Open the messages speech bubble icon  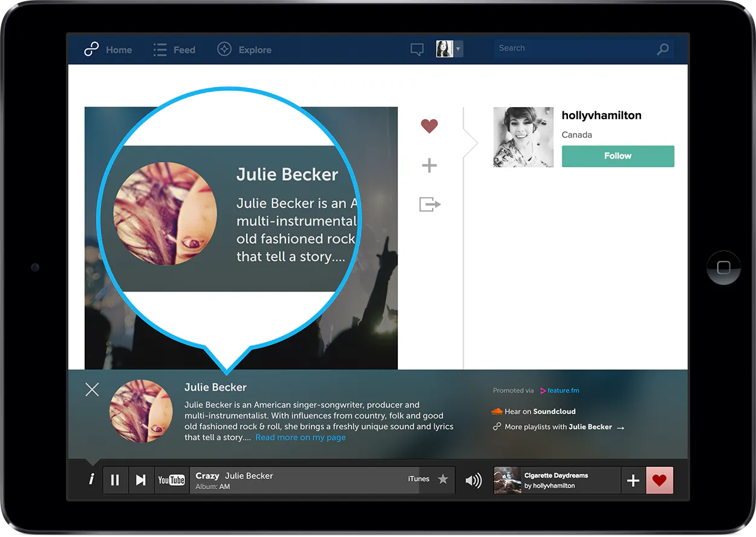pos(417,50)
